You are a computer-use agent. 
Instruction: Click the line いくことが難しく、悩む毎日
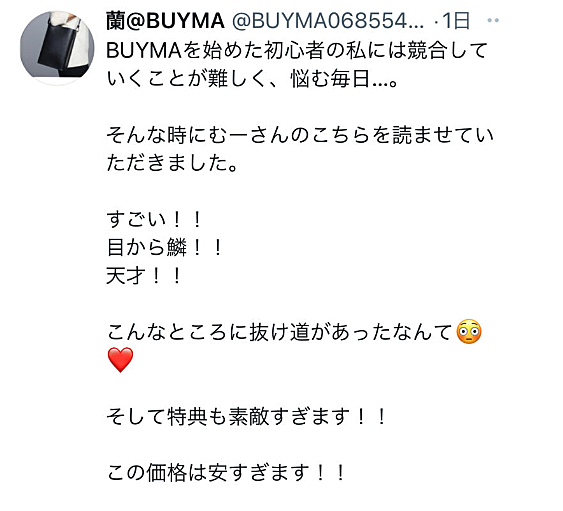pyautogui.click(x=252, y=78)
